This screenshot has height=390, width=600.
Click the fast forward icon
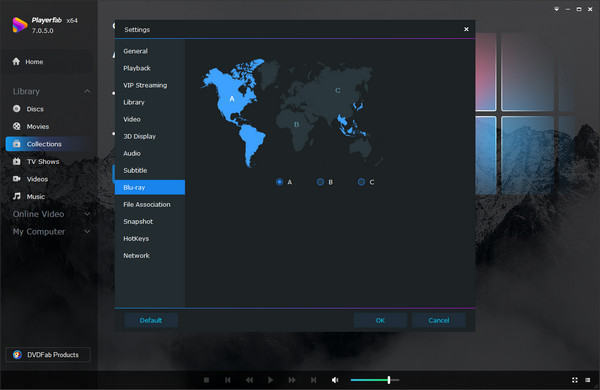[x=292, y=380]
